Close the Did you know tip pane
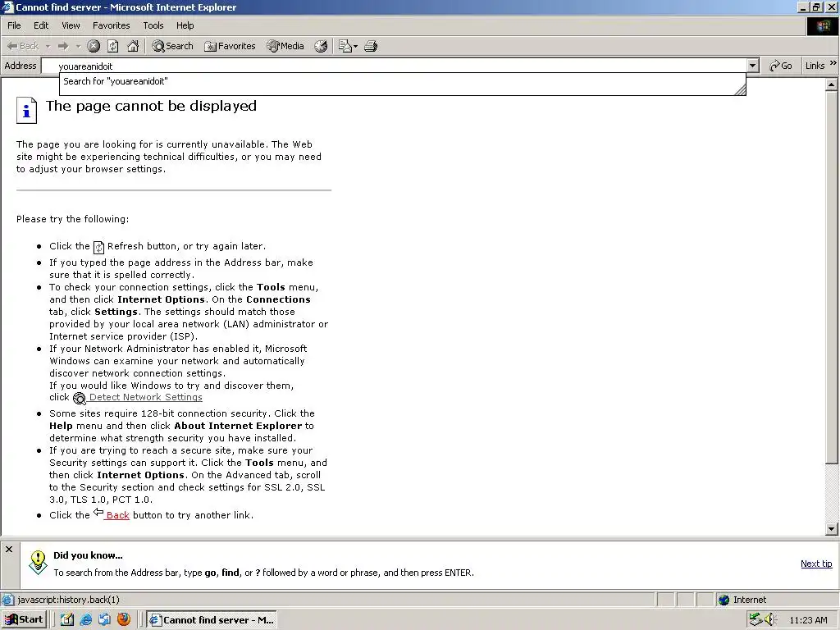This screenshot has height=630, width=840. coord(9,549)
